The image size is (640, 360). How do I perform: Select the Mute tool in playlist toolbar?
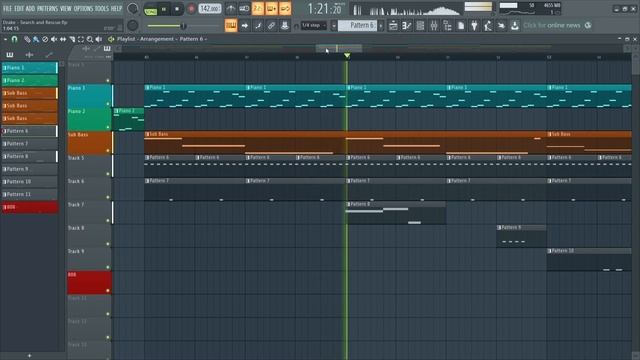[x=54, y=39]
